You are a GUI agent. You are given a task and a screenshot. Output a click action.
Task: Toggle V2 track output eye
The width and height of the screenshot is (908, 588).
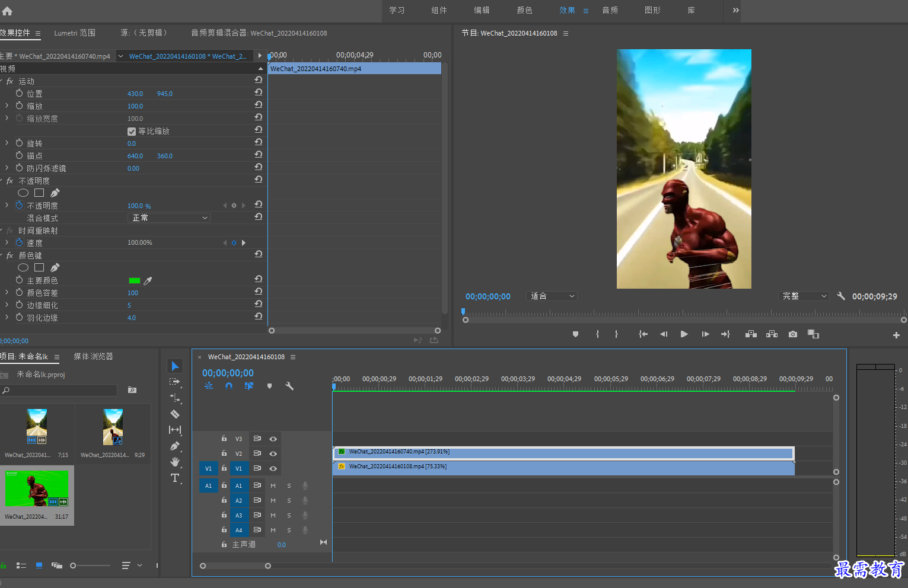(x=273, y=453)
